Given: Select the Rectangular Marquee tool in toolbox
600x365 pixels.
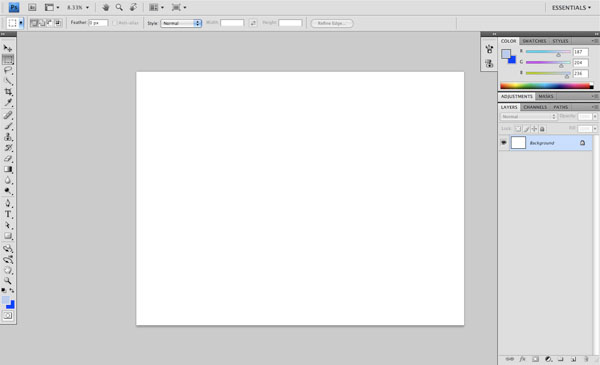Looking at the screenshot, I should click(x=8, y=59).
